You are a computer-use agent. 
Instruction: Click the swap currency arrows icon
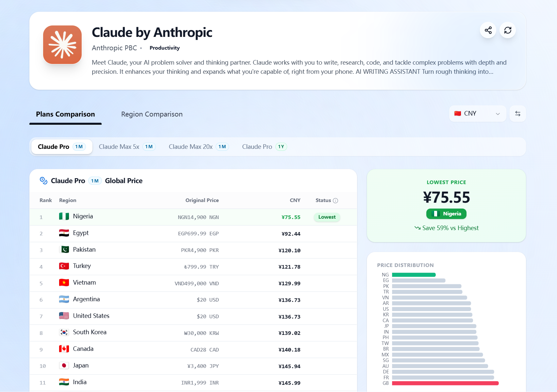(518, 114)
